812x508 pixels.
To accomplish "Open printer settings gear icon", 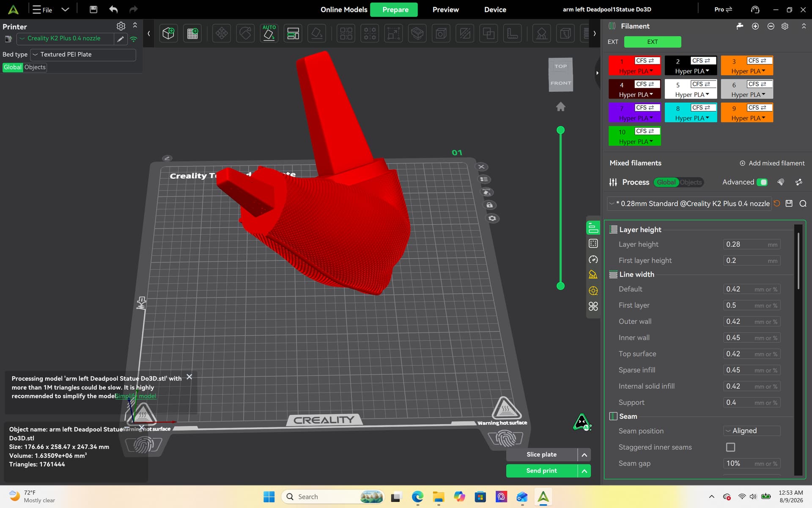I will coord(121,26).
